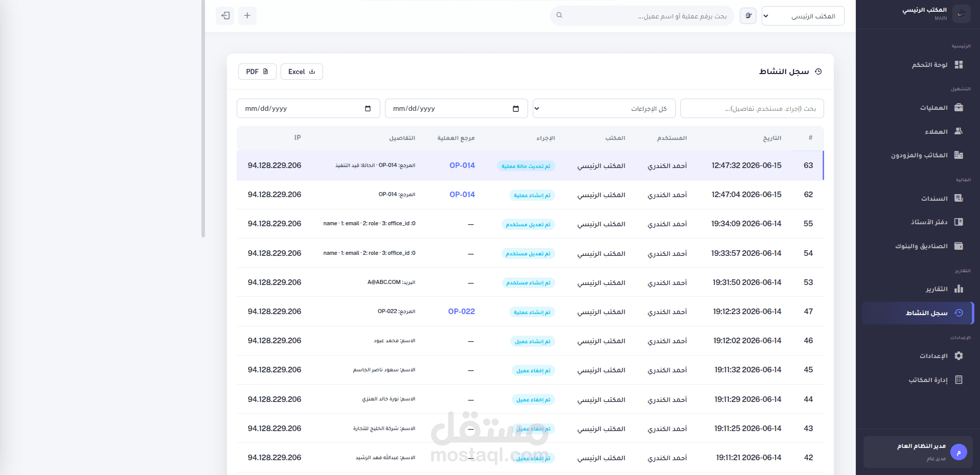Click the المستخدم column header
Screen dimensions: 980x475
pos(672,138)
